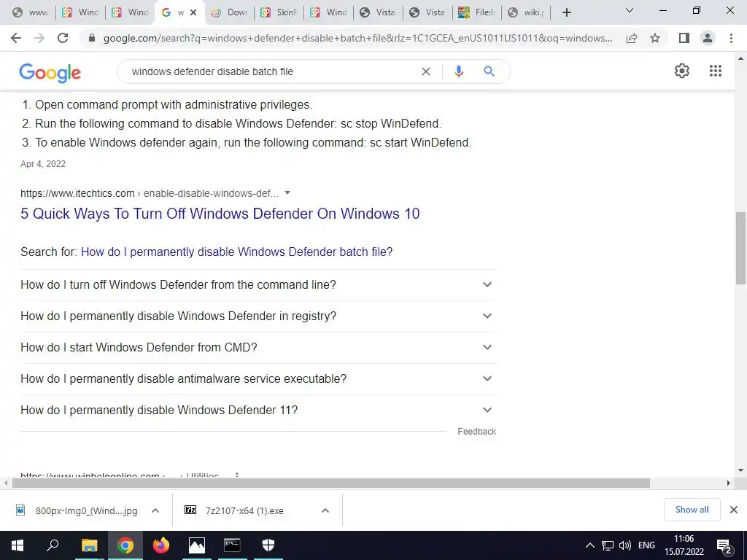Expand turn off Defender from command line
Screen dimensions: 747x560
click(x=258, y=285)
